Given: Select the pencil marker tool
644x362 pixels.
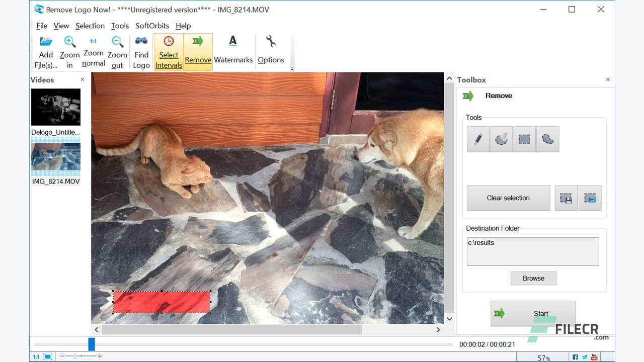Looking at the screenshot, I should click(x=477, y=139).
